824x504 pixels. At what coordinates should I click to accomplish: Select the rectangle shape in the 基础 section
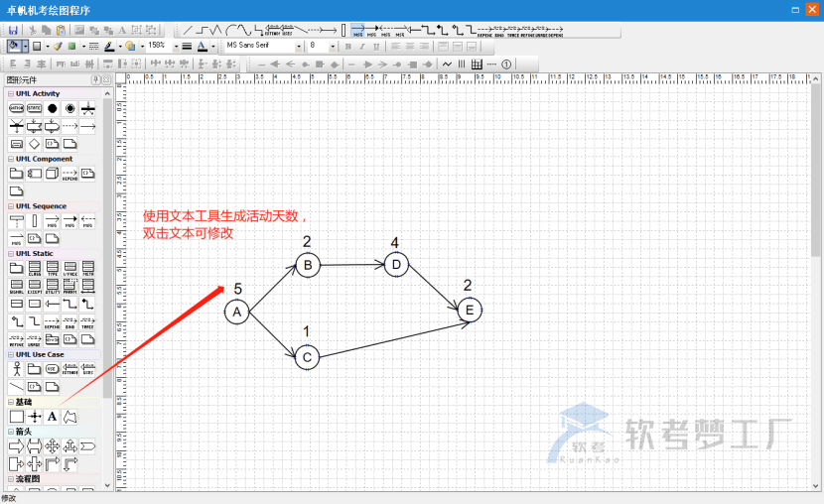point(16,417)
